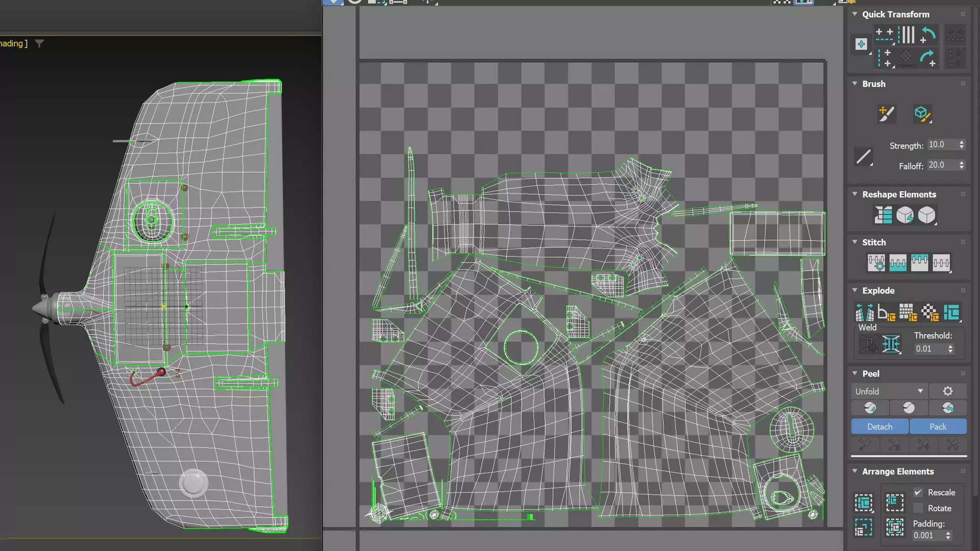Click the Straighten Selection reshape icon

click(x=883, y=215)
